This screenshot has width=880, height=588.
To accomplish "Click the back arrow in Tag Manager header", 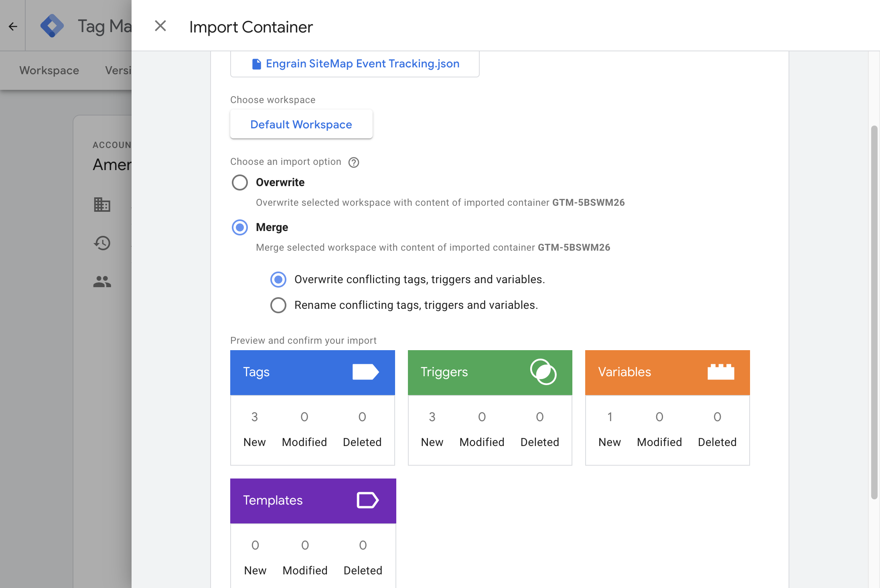I will pyautogui.click(x=13, y=26).
